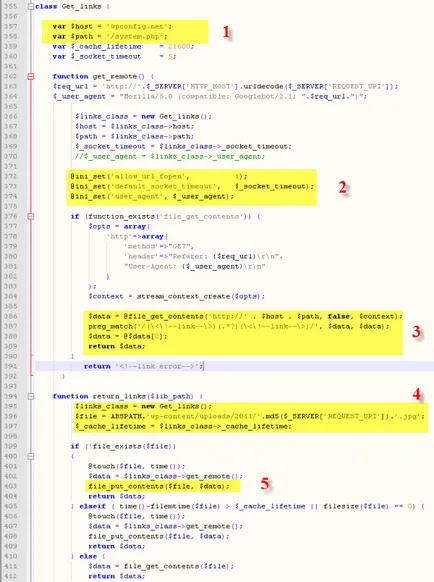Screen dimensions: 434x582
Task: Collapse the class Get_links fold marker
Action: 31,6
